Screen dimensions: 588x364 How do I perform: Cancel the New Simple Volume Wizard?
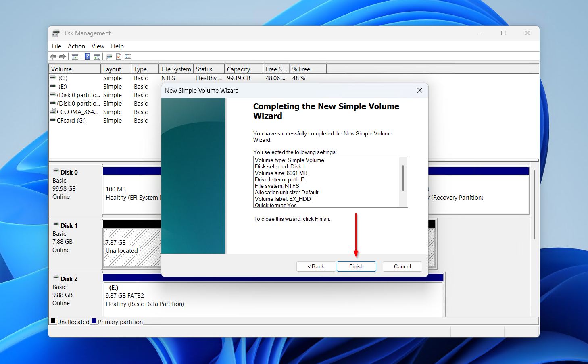[402, 266]
